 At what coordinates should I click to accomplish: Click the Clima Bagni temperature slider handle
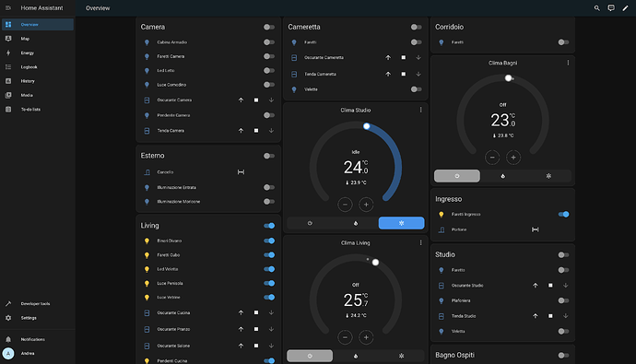point(508,78)
